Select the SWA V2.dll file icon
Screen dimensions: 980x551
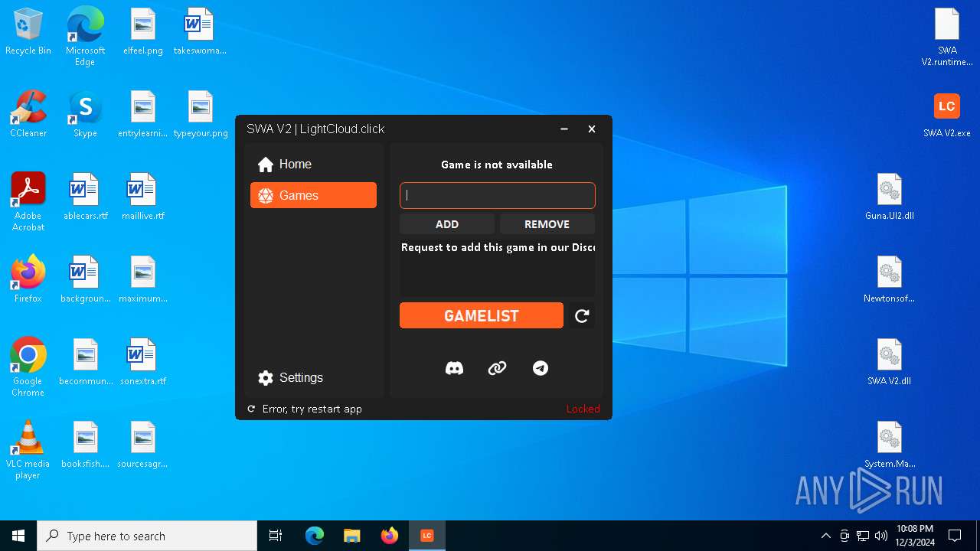pyautogui.click(x=890, y=362)
